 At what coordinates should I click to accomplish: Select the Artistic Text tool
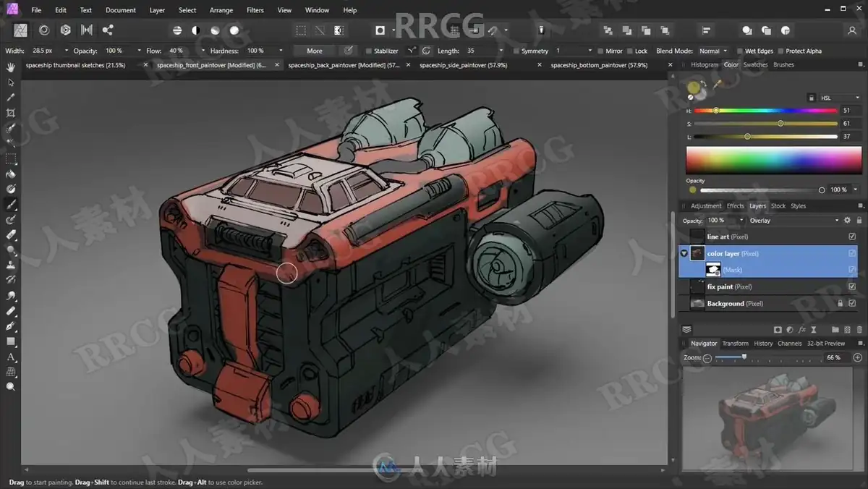click(11, 357)
